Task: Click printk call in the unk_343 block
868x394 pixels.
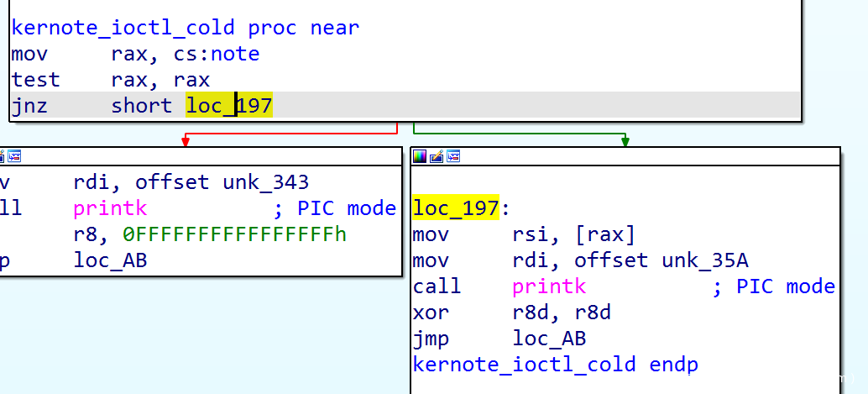Action: [110, 208]
